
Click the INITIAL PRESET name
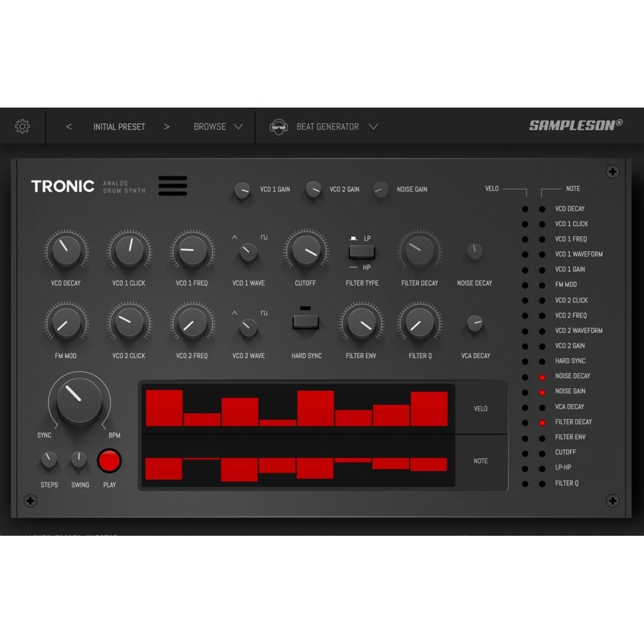click(x=118, y=126)
